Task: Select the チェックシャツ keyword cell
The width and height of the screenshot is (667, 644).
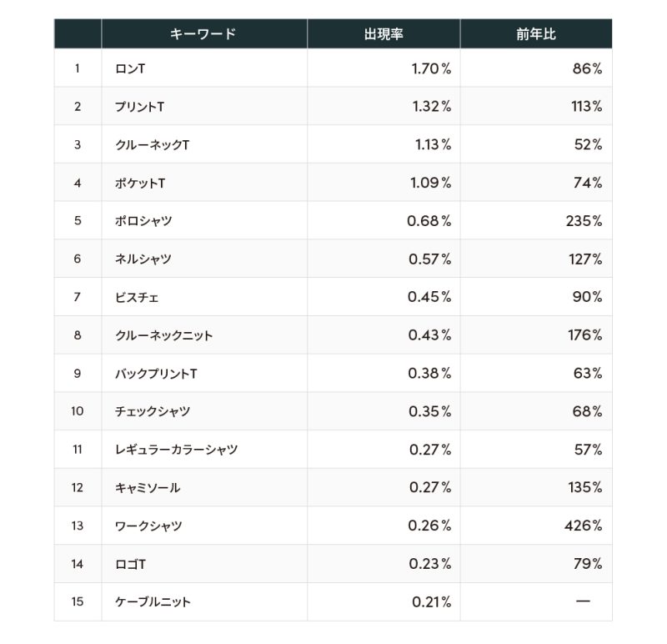Action: [x=153, y=411]
